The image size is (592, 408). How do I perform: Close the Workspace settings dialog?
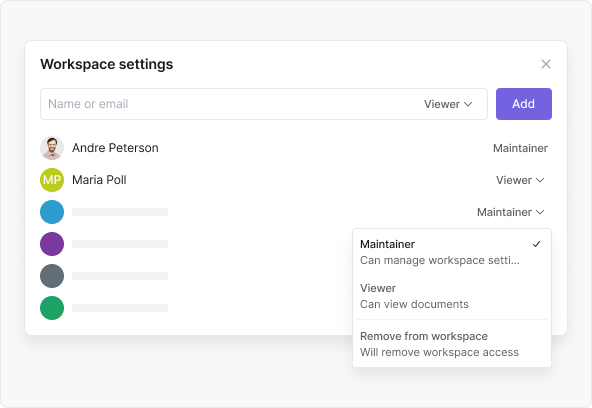(x=546, y=64)
